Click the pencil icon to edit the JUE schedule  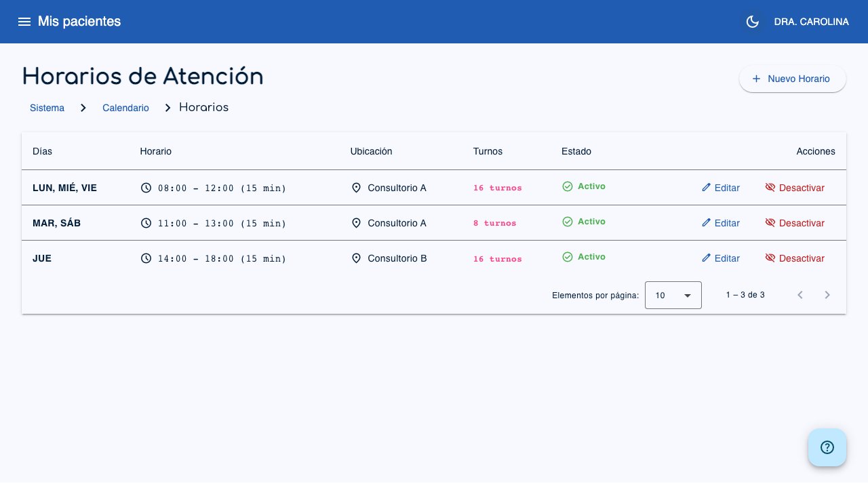click(707, 258)
